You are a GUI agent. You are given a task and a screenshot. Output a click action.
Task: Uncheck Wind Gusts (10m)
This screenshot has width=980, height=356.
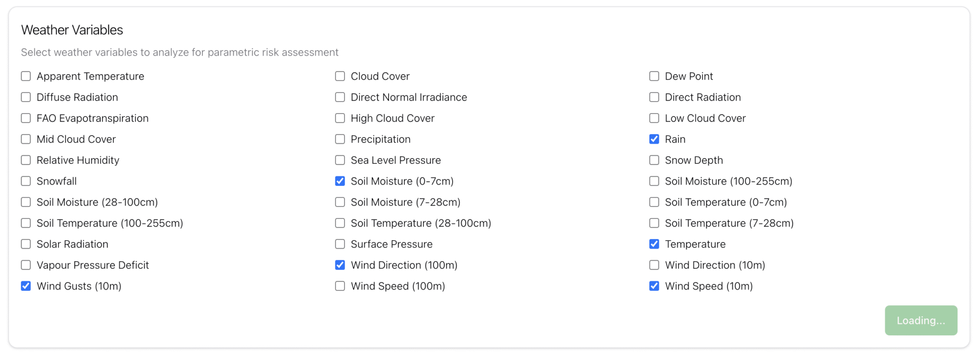(26, 286)
